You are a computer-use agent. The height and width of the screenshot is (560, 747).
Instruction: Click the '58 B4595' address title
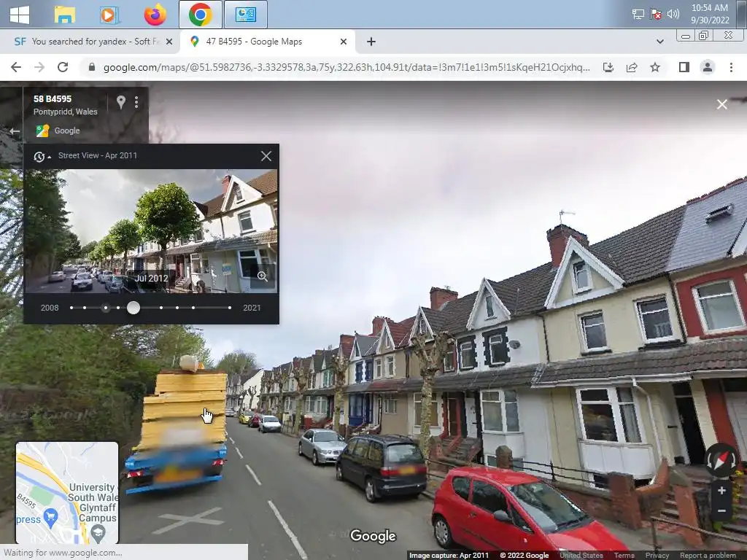[x=53, y=99]
